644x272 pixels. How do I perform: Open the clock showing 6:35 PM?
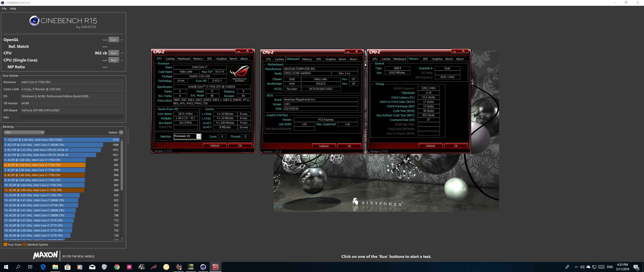(x=622, y=267)
